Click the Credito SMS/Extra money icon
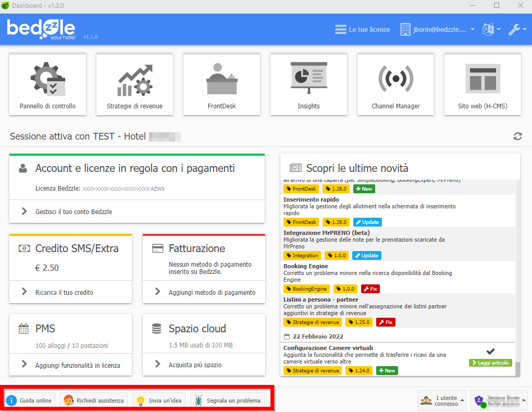This screenshot has width=532, height=412. (x=24, y=248)
